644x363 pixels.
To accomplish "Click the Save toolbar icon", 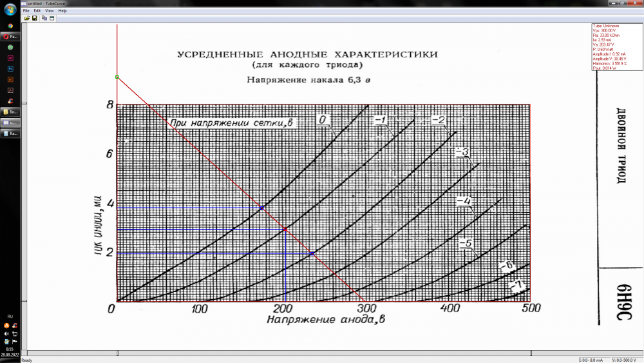I will click(34, 18).
